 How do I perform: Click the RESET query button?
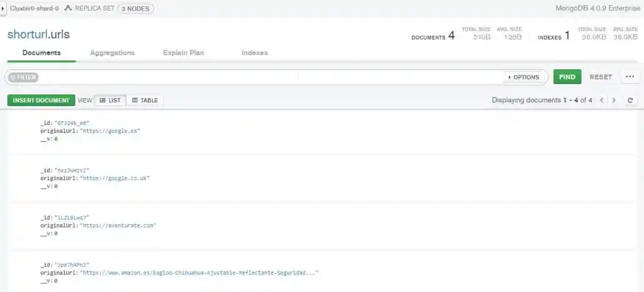tap(601, 77)
